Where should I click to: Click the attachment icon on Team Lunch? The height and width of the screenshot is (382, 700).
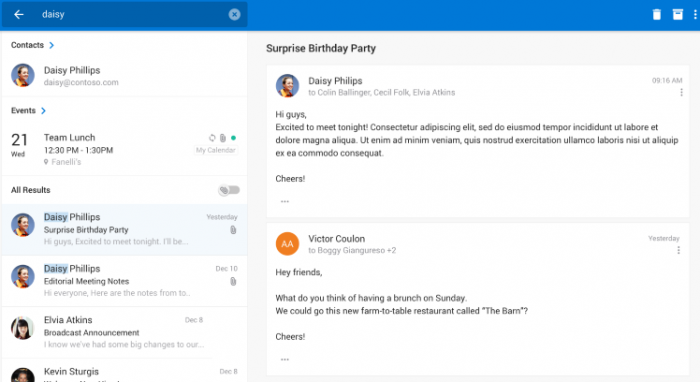pyautogui.click(x=223, y=138)
